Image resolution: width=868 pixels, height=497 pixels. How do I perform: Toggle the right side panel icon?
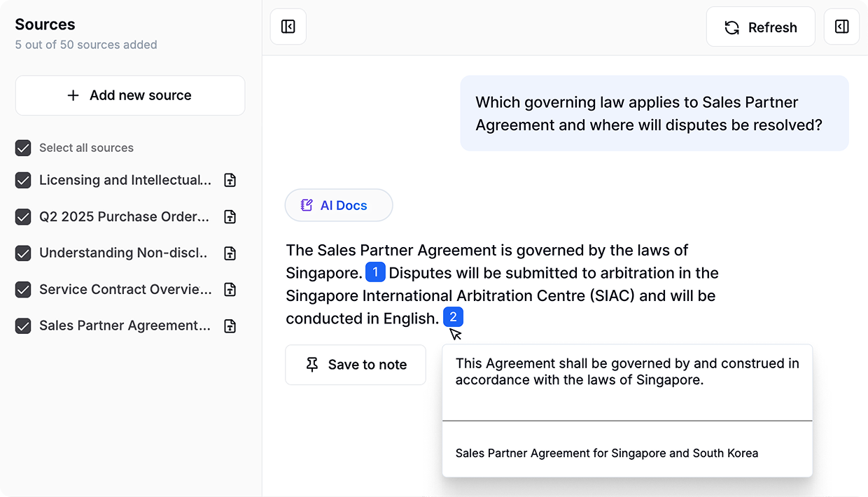point(841,27)
